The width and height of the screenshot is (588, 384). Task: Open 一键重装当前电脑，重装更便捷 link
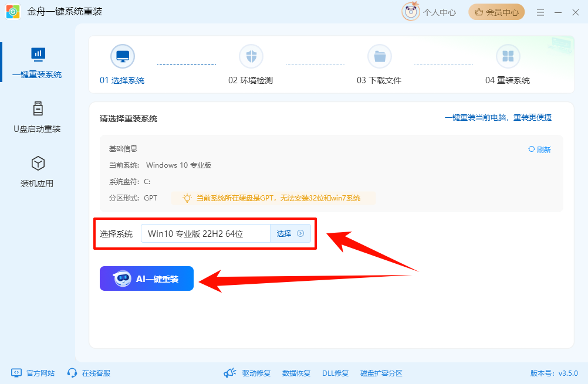click(498, 118)
